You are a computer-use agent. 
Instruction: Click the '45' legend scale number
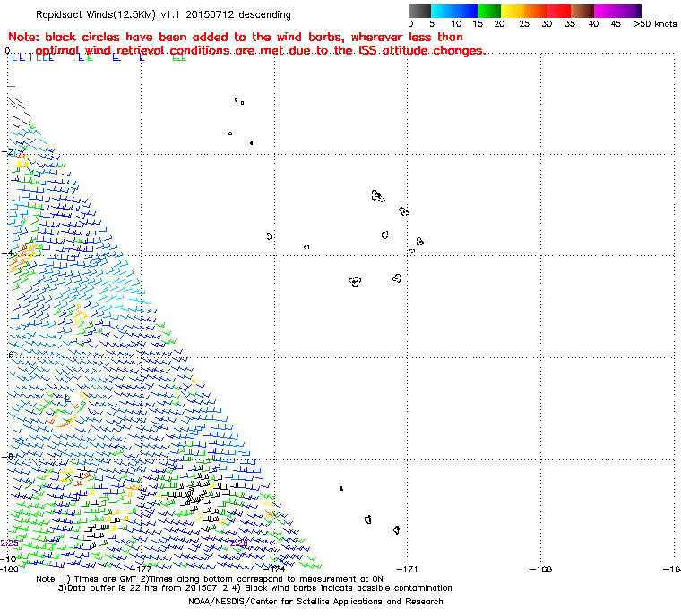coord(616,24)
